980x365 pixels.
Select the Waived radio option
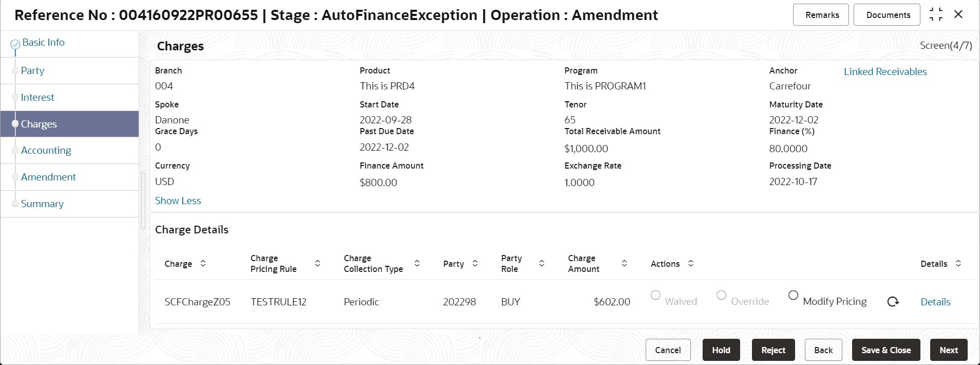[655, 295]
